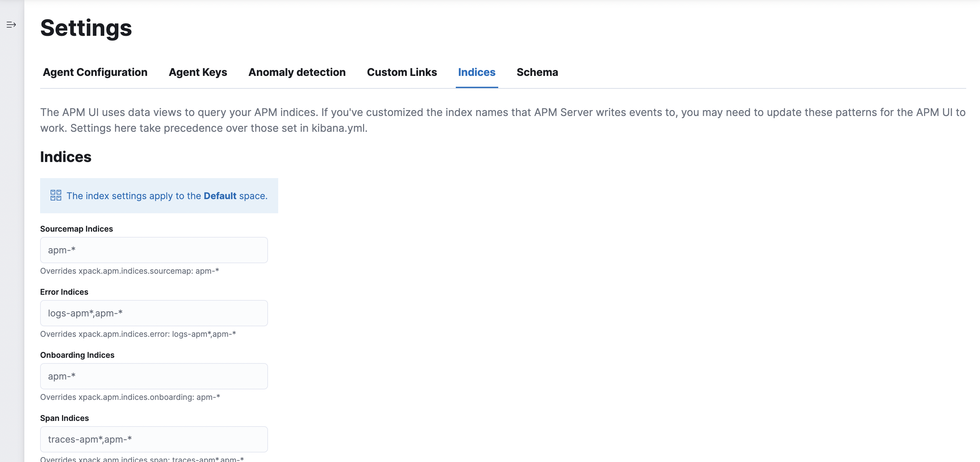
Task: Select the Agent Configuration tab
Action: pyautogui.click(x=95, y=72)
